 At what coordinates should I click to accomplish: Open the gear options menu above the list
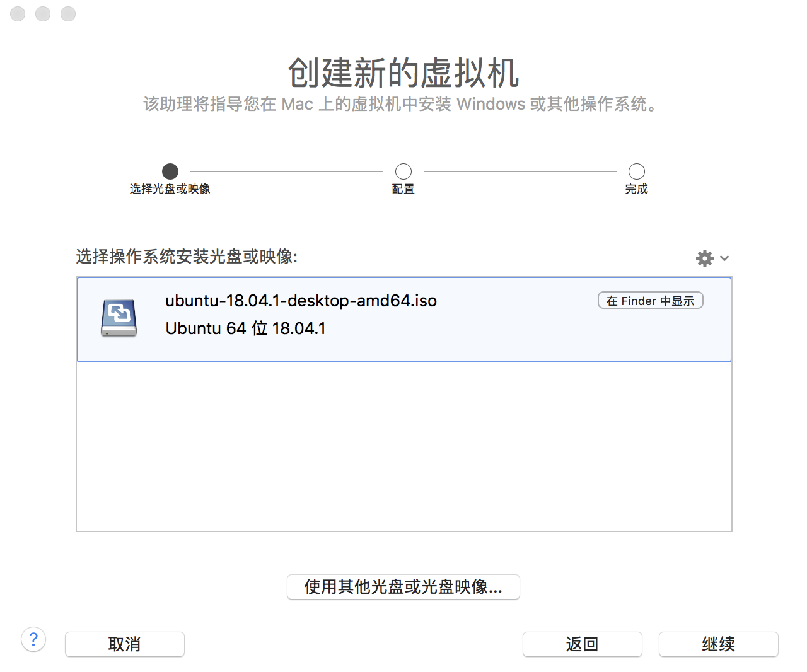tap(712, 258)
